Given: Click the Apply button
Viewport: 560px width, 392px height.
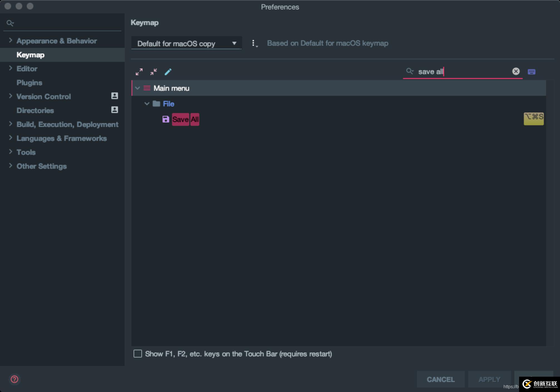Looking at the screenshot, I should pos(489,379).
